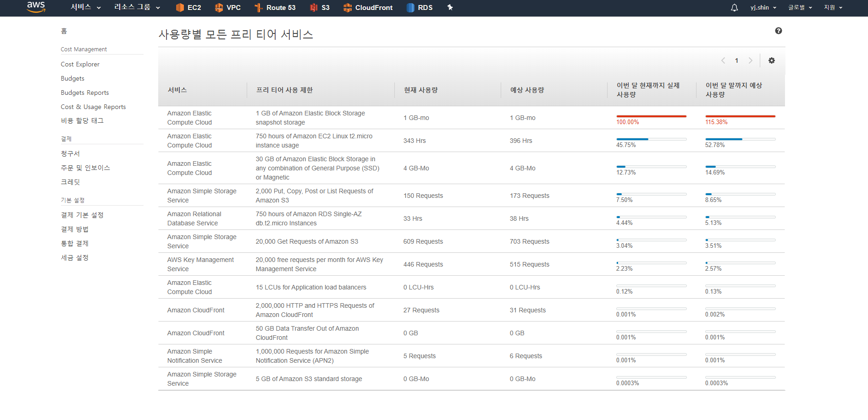868x420 pixels.
Task: Click the 446 Requests cell
Action: [423, 264]
